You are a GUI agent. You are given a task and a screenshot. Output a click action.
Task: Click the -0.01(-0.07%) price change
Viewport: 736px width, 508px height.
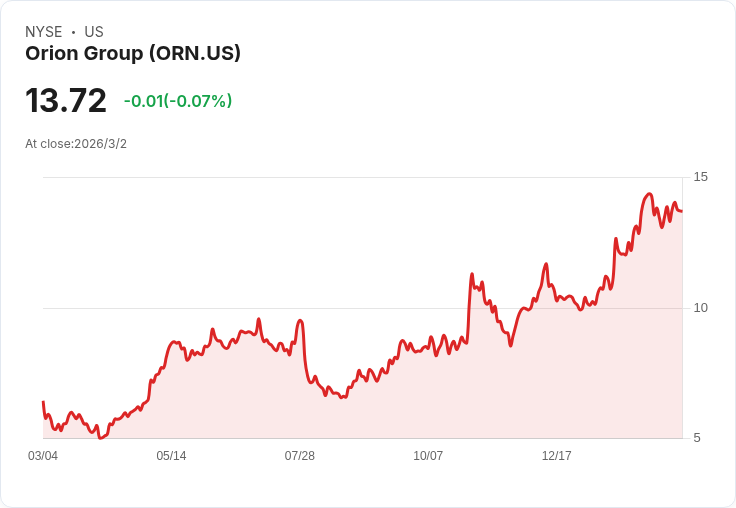tap(178, 101)
